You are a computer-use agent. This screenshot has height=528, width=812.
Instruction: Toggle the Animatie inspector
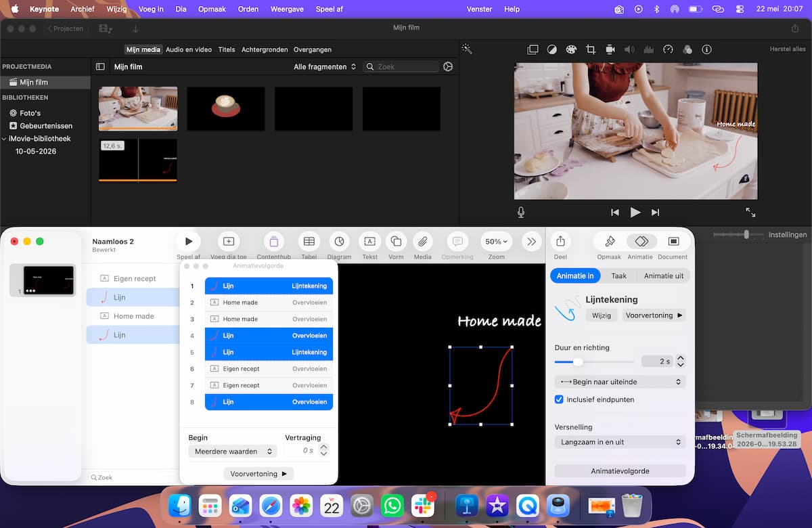641,242
